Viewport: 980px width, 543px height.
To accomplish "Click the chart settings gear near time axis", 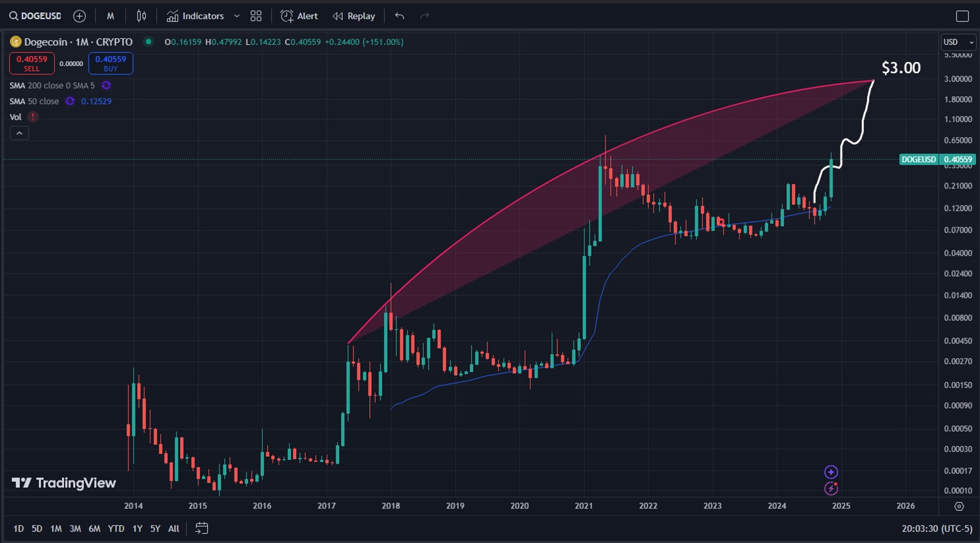I will pos(959,506).
